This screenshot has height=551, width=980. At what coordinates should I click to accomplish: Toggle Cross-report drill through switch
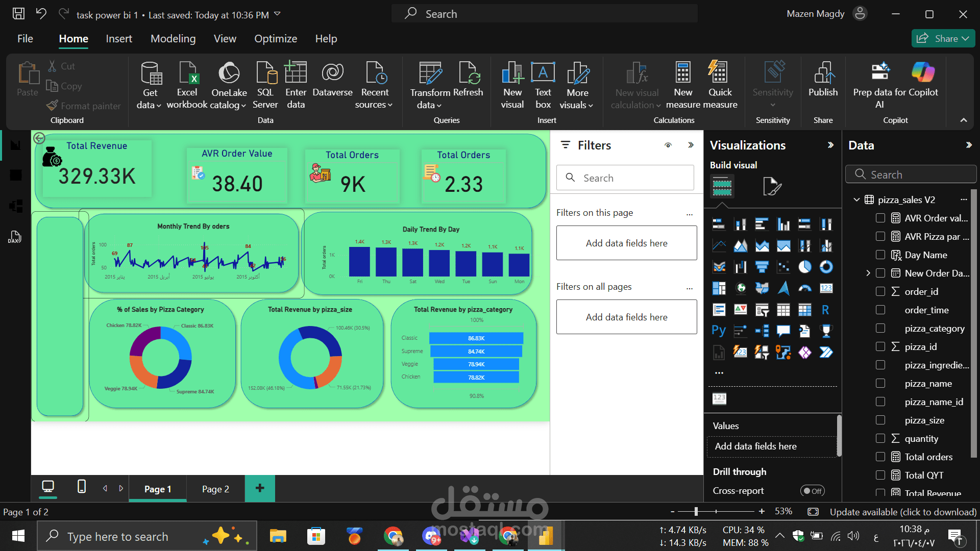tap(812, 491)
